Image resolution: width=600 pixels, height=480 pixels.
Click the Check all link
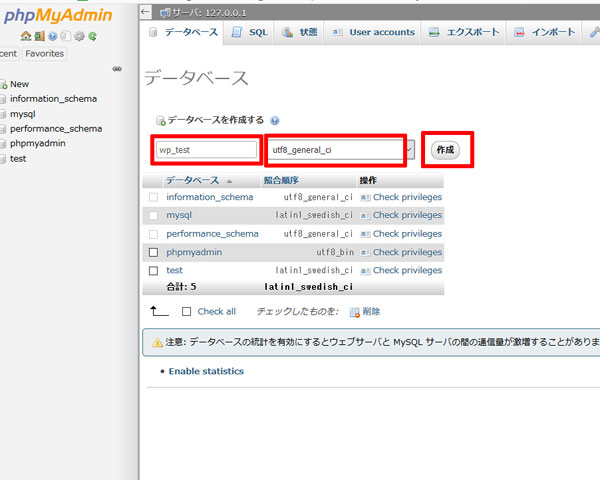tap(217, 312)
